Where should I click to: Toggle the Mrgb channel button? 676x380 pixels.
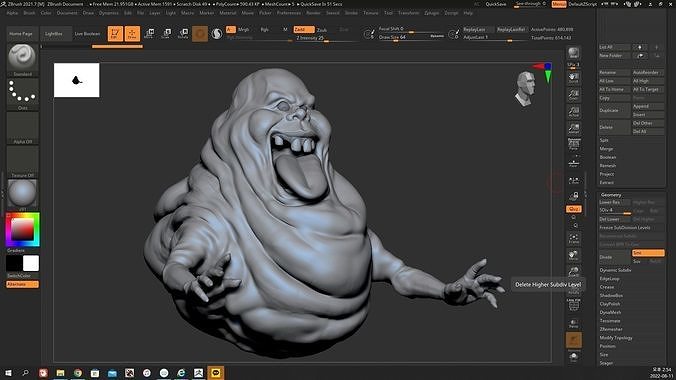click(x=244, y=29)
